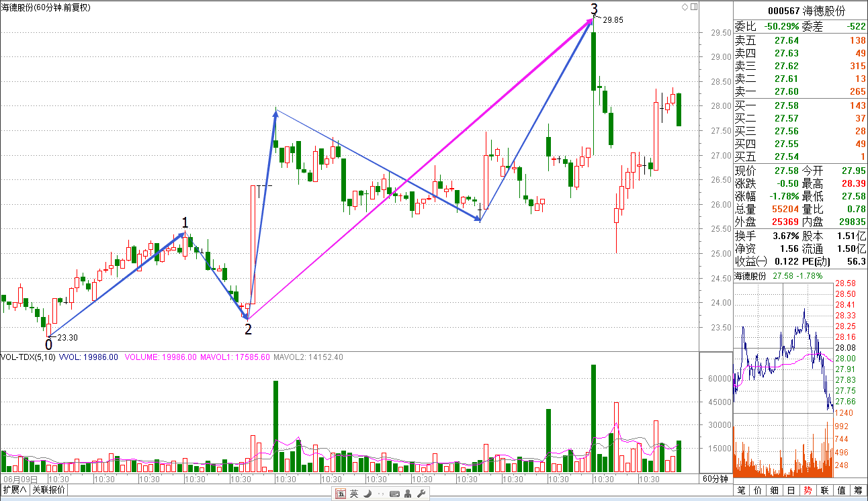
Task: Switch to the '筹' tab
Action: (x=859, y=491)
